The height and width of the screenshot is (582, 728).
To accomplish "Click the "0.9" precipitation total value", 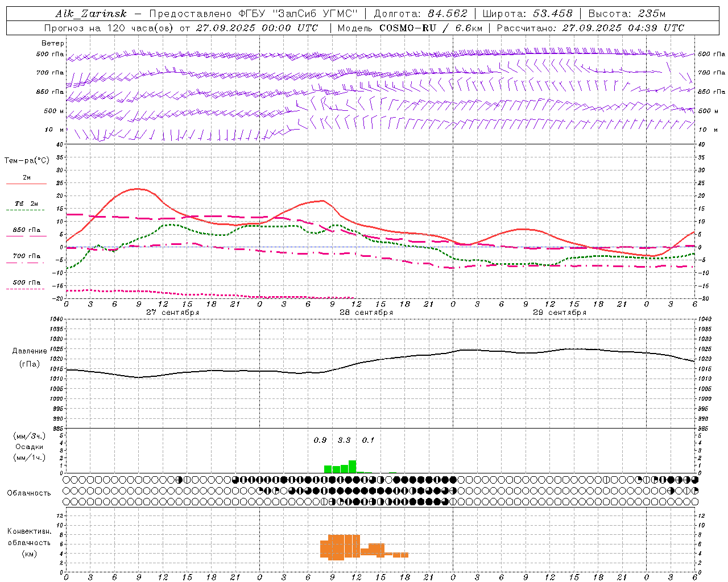I will [x=320, y=440].
